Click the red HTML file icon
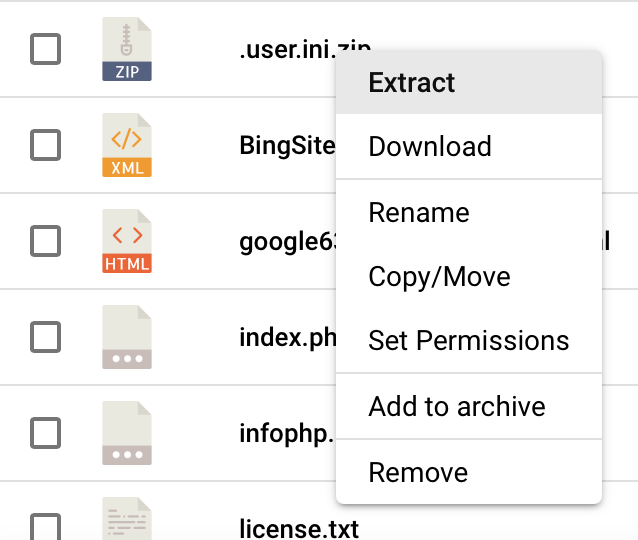Viewport: 638px width, 540px height. [x=127, y=242]
